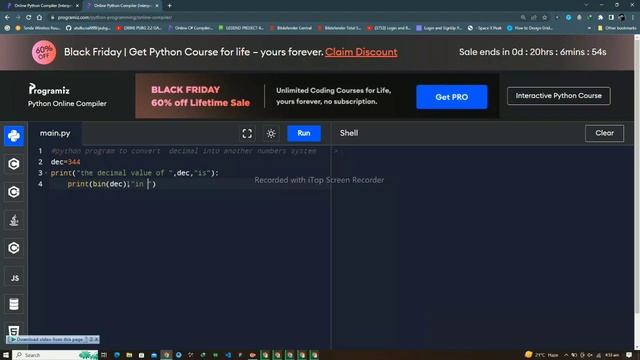
Task: Click the Shell panel label
Action: pyautogui.click(x=349, y=133)
